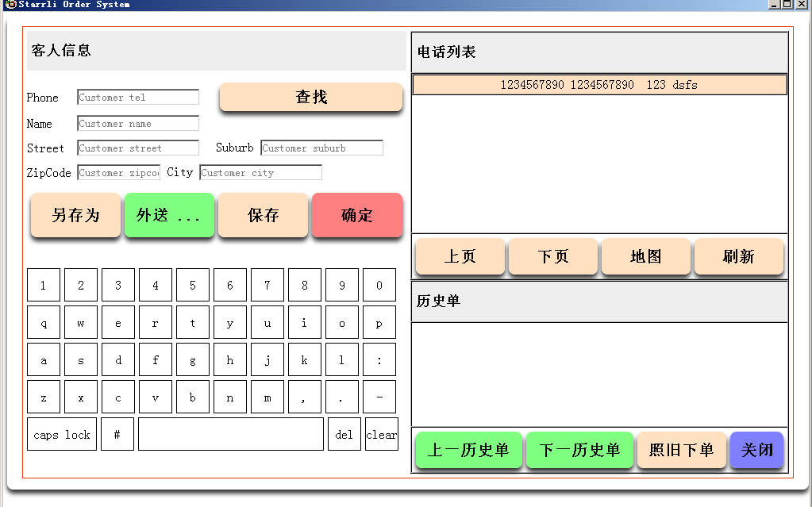Go to next page with 下页

[x=553, y=256]
